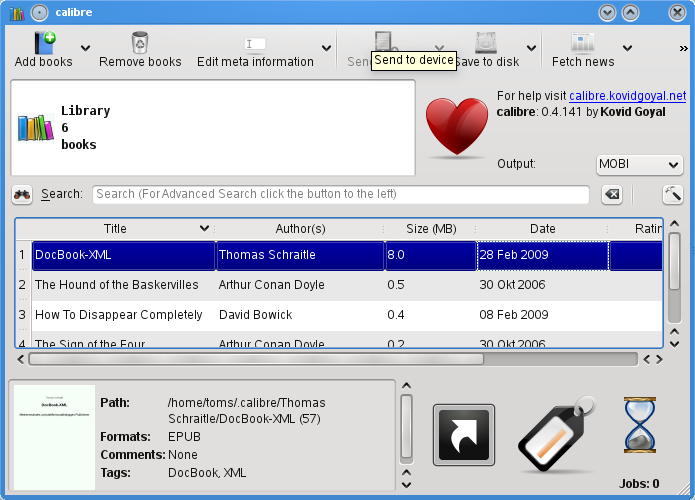This screenshot has height=500, width=695.
Task: Click the details panel scroll-up arrow
Action: pos(406,386)
